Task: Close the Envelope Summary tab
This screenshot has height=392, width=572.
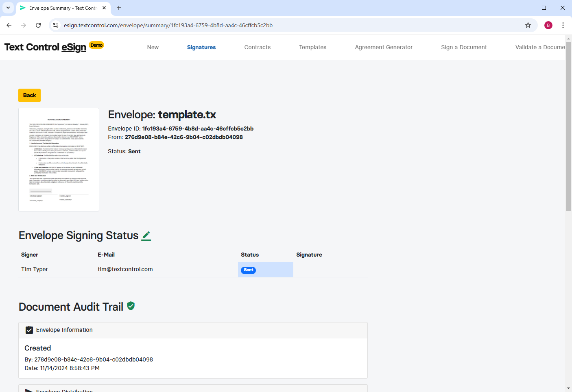Action: [104, 8]
